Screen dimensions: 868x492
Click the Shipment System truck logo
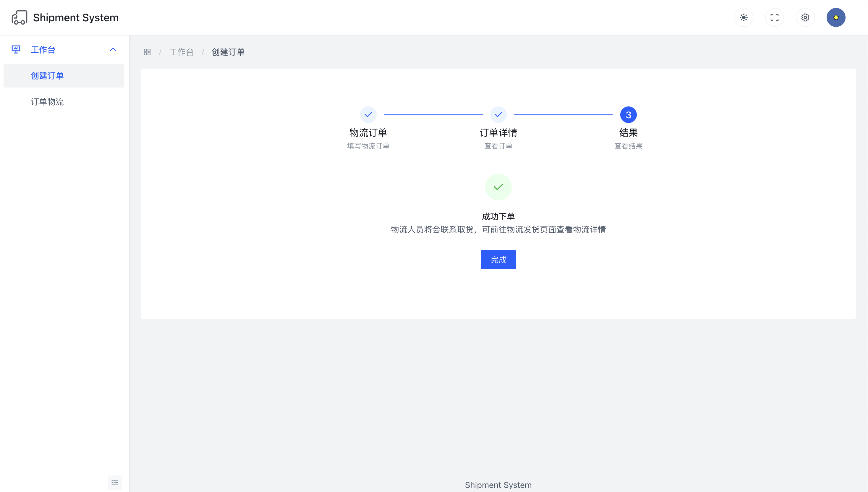[x=19, y=17]
